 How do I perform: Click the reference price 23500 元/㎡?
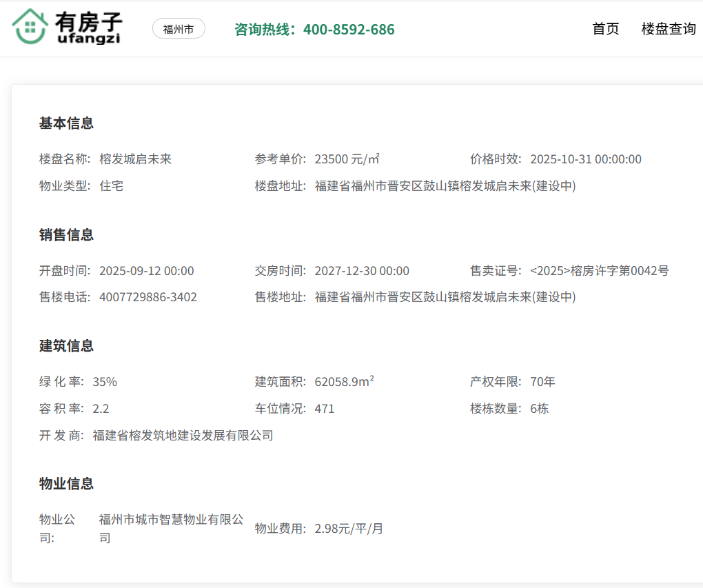[347, 159]
